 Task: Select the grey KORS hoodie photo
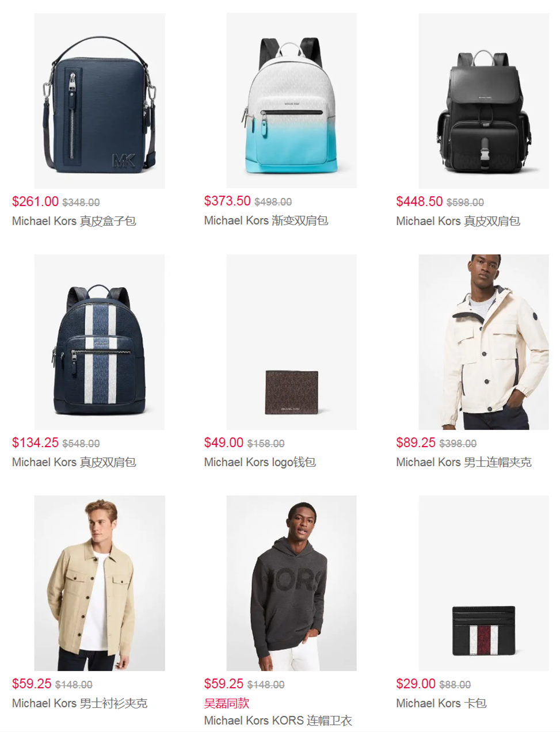[x=291, y=583]
